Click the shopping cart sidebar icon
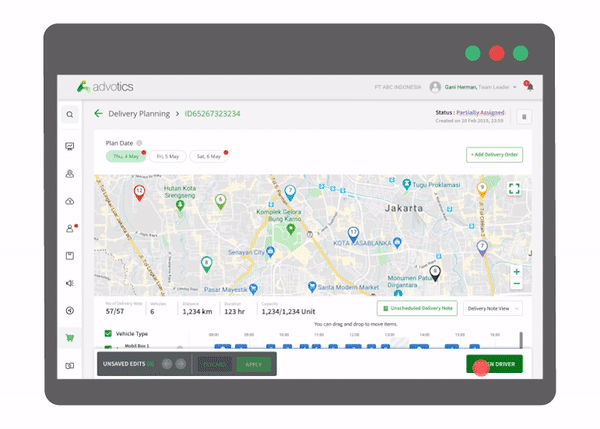Image resolution: width=600 pixels, height=429 pixels. 70,338
